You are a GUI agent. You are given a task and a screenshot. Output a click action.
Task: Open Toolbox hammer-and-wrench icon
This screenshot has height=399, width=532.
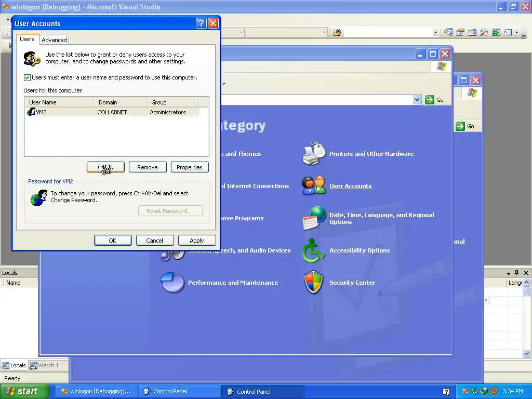pyautogui.click(x=484, y=33)
